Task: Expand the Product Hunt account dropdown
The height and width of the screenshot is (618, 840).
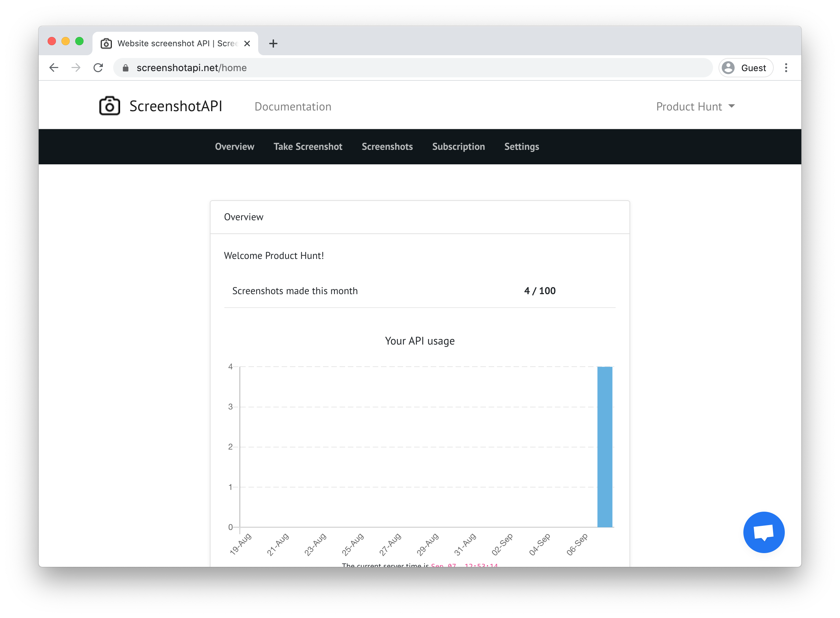Action: [695, 107]
